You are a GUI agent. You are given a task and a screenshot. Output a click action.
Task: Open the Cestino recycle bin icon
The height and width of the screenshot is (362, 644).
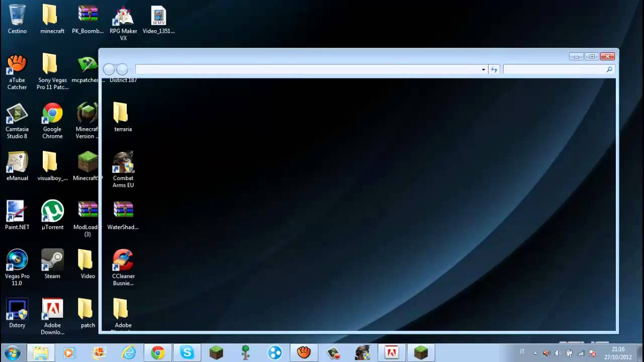[17, 19]
